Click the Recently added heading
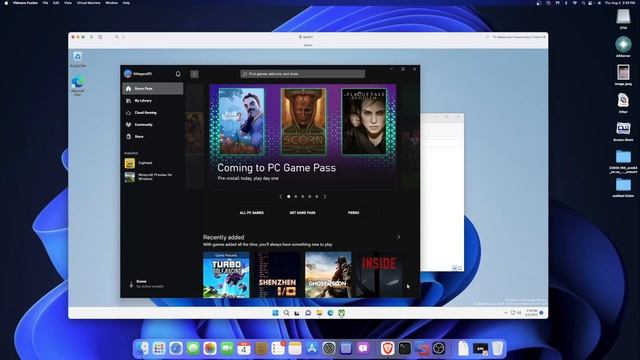640x360 pixels. 223,237
